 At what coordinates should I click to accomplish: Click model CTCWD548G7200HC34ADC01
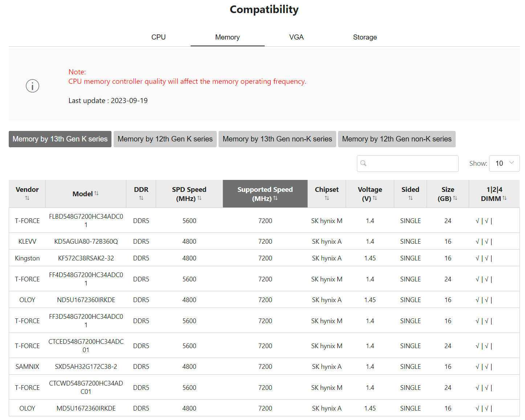click(86, 387)
